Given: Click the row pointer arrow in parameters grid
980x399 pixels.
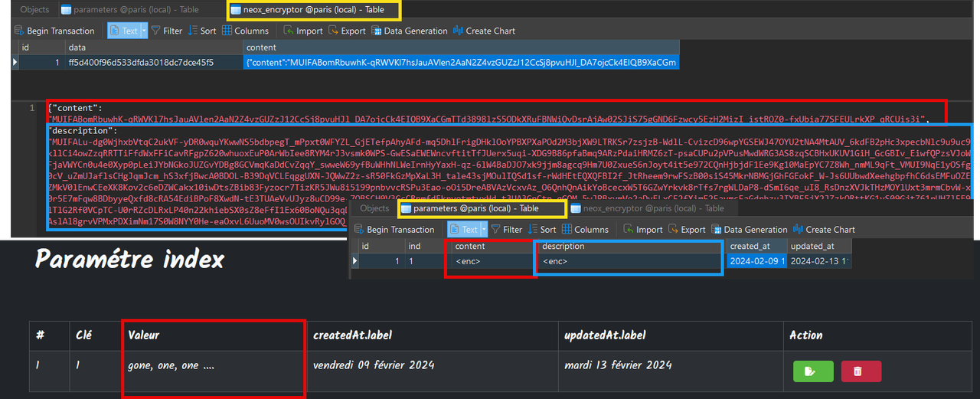Looking at the screenshot, I should click(x=354, y=261).
